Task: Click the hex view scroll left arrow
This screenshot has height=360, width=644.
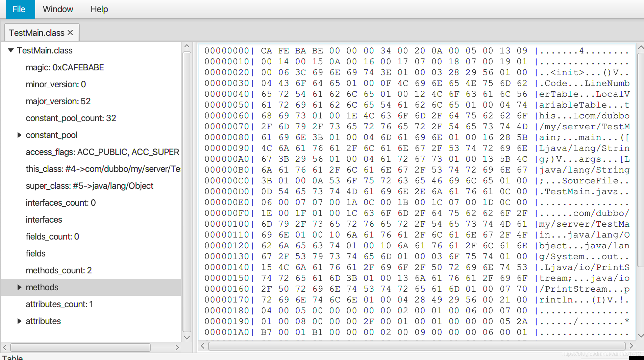Action: coord(203,346)
